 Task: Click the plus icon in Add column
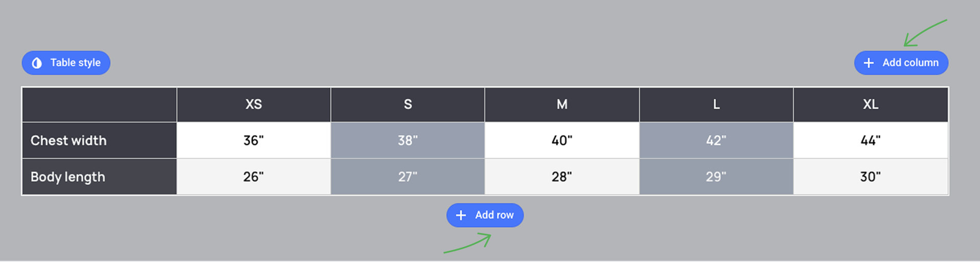coord(868,63)
